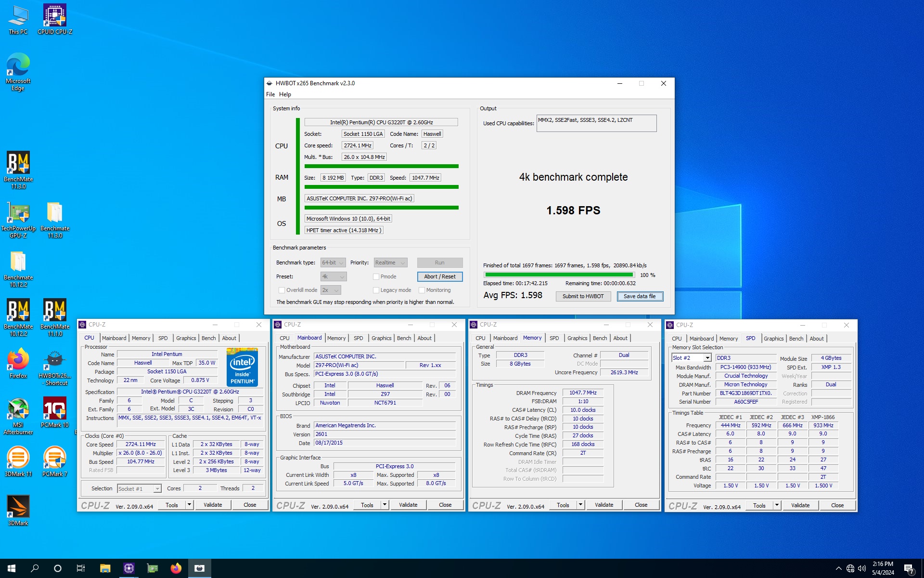The height and width of the screenshot is (578, 924).
Task: Click Submit to HWBOT button
Action: click(x=583, y=296)
